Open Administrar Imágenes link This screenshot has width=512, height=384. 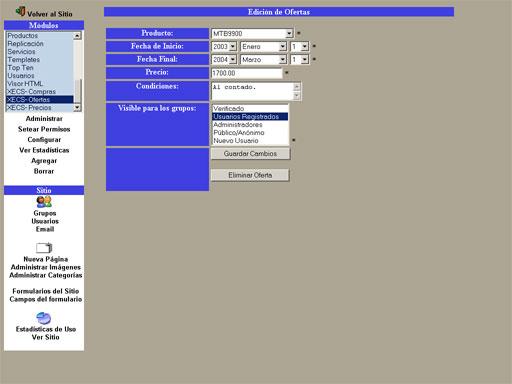click(x=46, y=267)
